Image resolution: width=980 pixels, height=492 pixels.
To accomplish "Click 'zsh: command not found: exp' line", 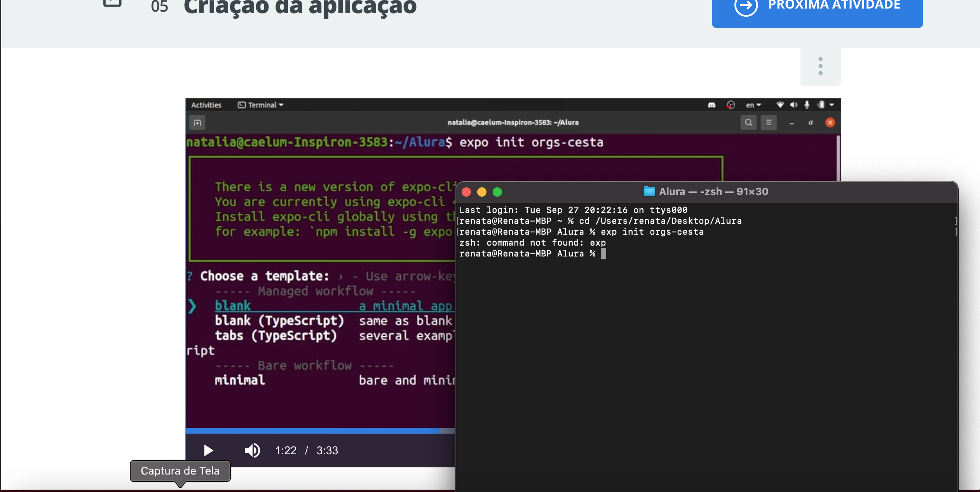I will tap(532, 243).
